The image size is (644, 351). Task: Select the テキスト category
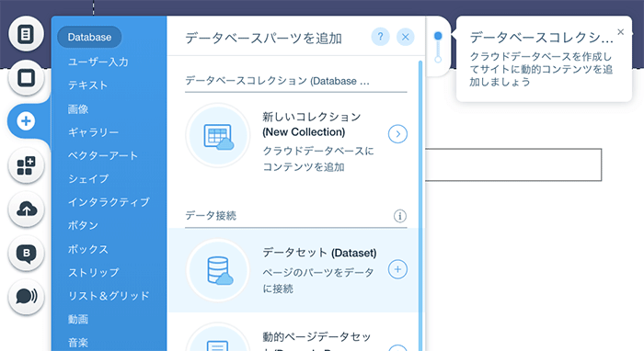point(87,85)
